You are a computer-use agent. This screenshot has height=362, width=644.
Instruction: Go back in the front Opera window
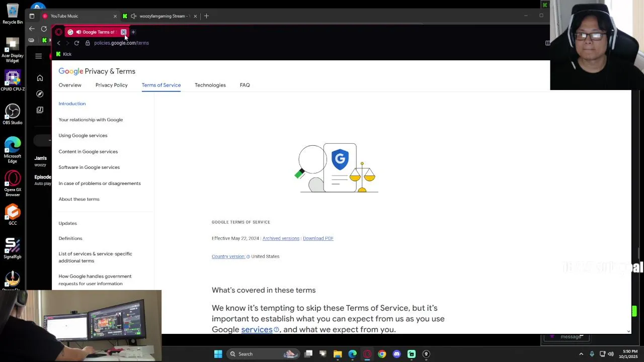58,43
